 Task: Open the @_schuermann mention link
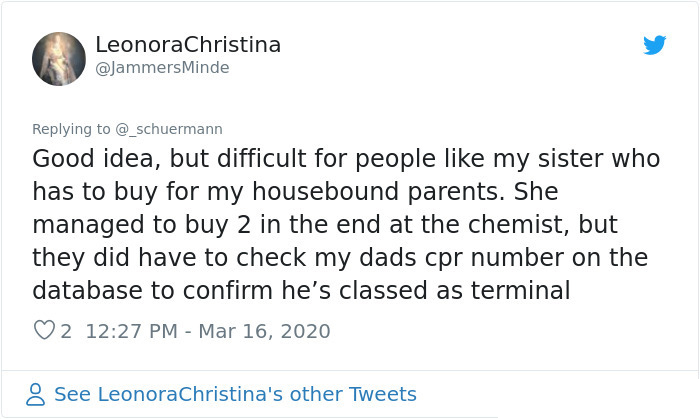coord(169,129)
